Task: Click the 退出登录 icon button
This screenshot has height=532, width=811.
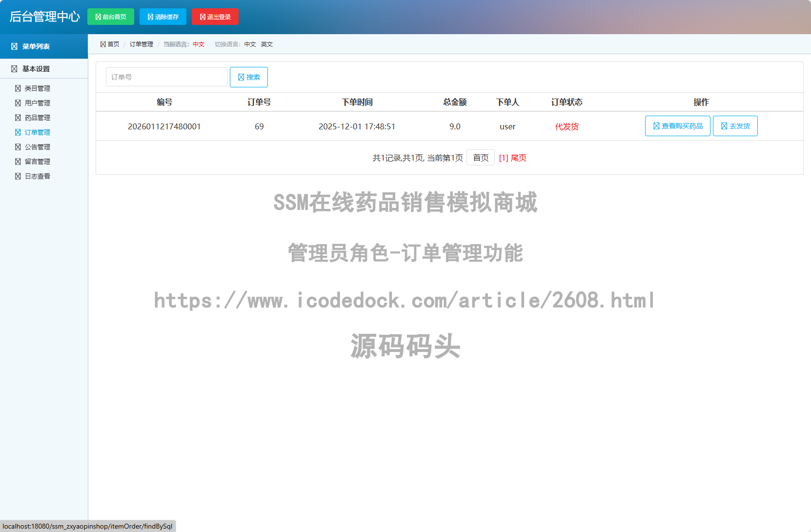Action: click(203, 16)
